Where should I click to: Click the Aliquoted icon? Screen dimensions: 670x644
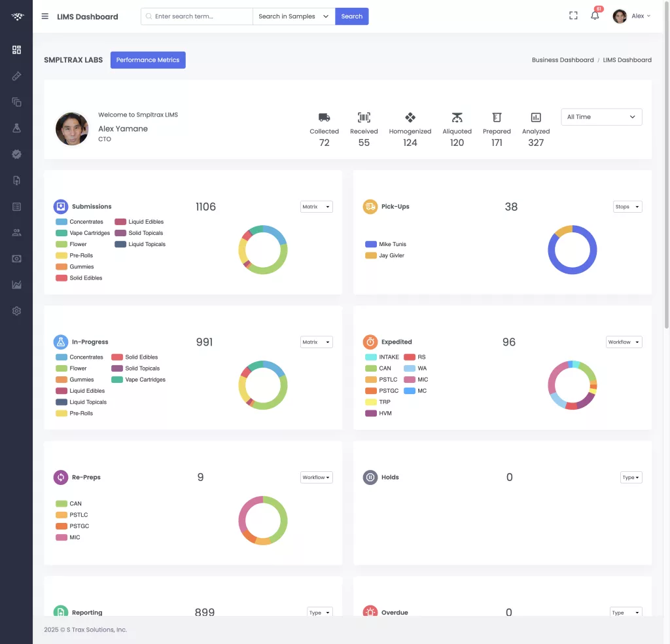(457, 117)
